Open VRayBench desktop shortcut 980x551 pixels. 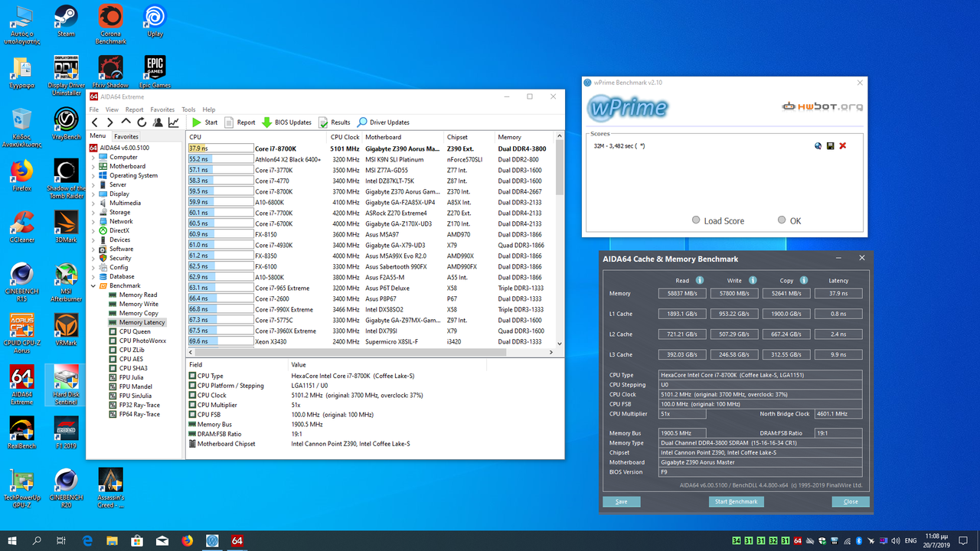coord(66,124)
